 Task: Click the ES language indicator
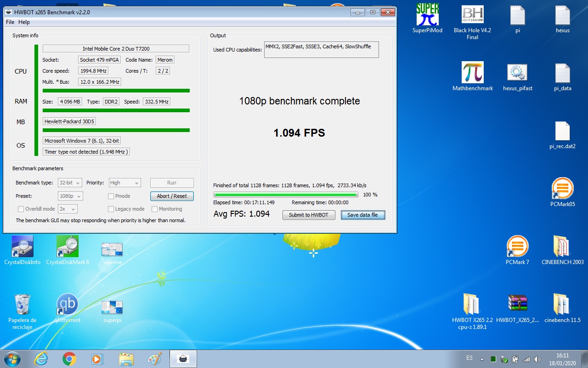(469, 357)
